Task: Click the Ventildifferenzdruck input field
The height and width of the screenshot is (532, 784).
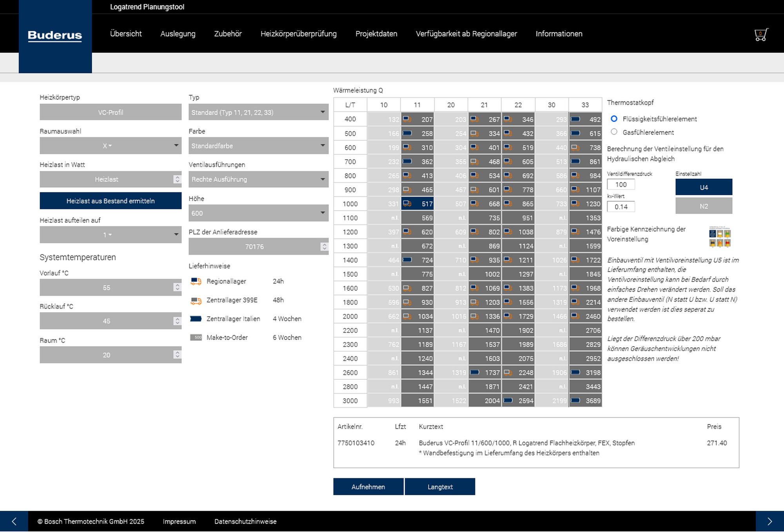Action: click(x=621, y=184)
